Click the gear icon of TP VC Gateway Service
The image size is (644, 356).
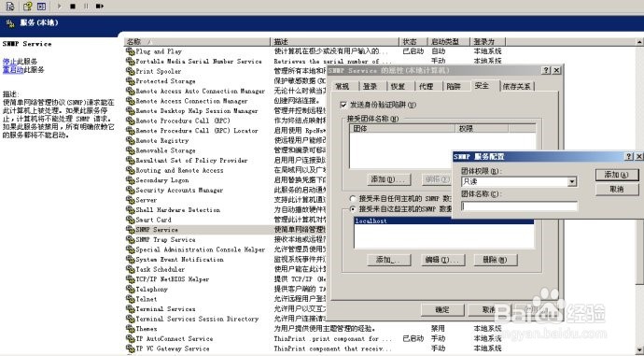coord(130,349)
